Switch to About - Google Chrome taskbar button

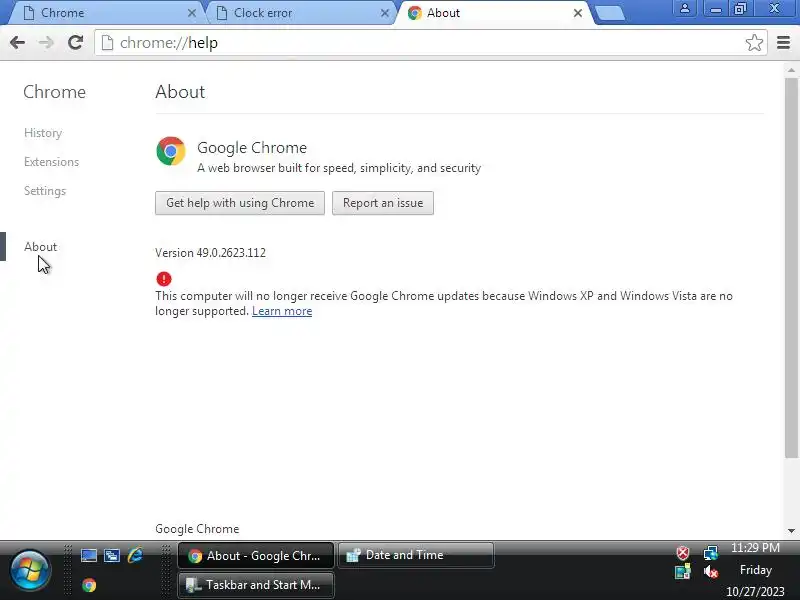pos(256,556)
